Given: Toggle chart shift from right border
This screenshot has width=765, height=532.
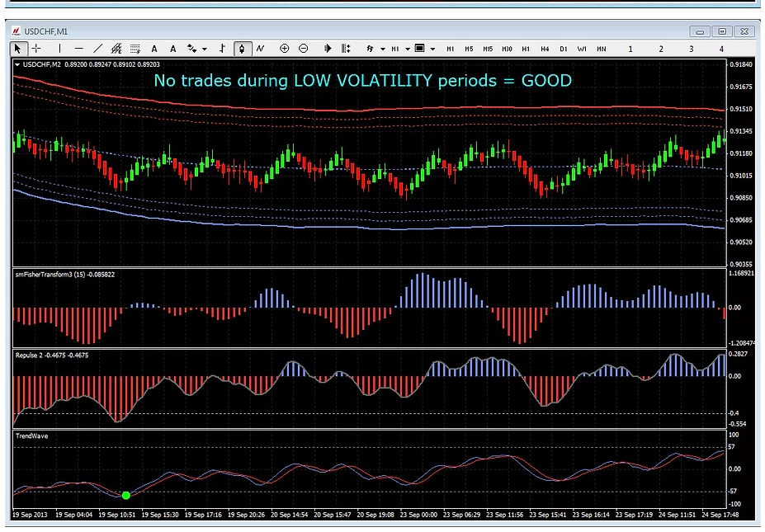Looking at the screenshot, I should (346, 49).
